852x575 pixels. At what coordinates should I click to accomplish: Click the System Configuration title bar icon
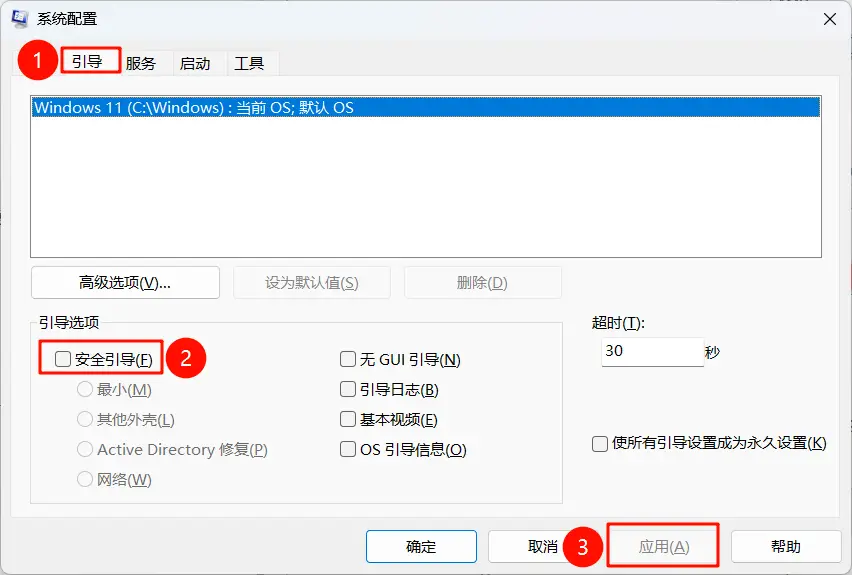[x=20, y=18]
